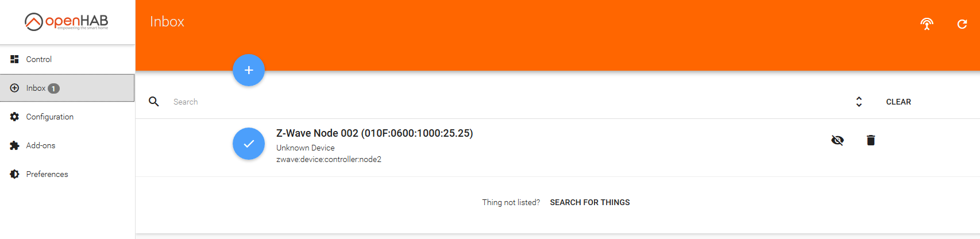Focus the Search input field
Viewport: 980px width, 239px height.
point(506,102)
